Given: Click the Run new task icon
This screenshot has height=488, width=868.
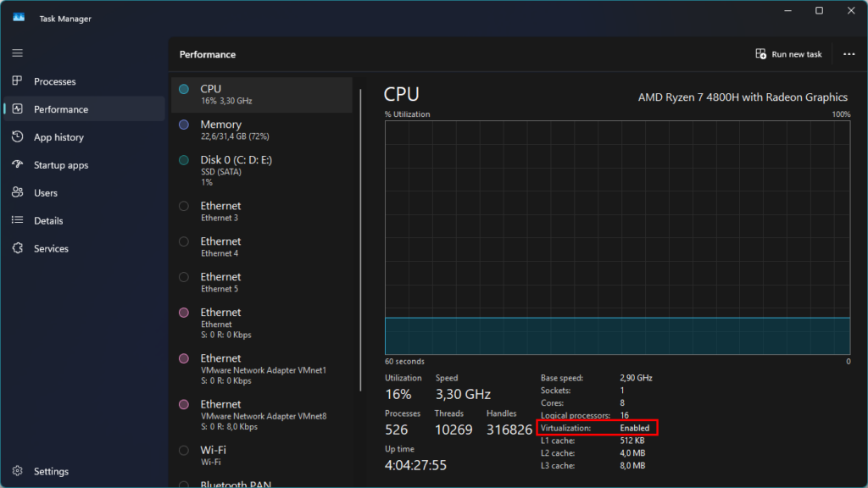Looking at the screenshot, I should (760, 53).
